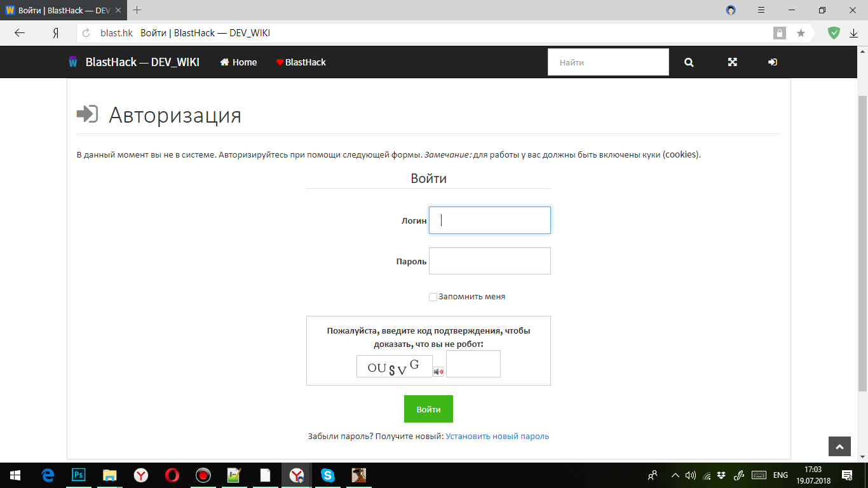Click the OUSVG captcha image

point(395,367)
